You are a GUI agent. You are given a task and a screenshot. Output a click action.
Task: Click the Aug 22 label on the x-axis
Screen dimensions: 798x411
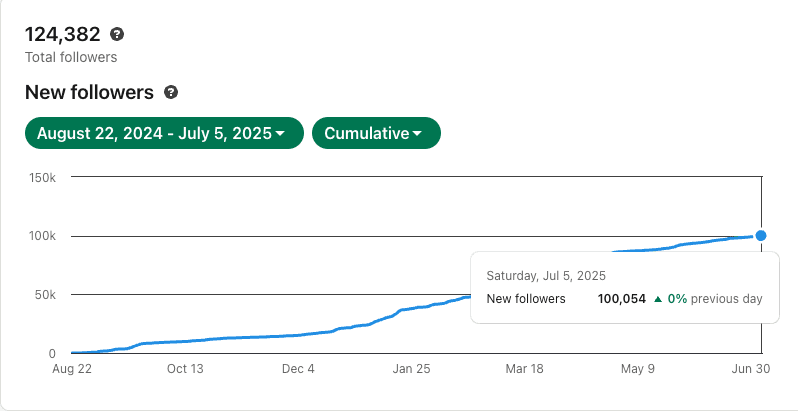tap(72, 369)
